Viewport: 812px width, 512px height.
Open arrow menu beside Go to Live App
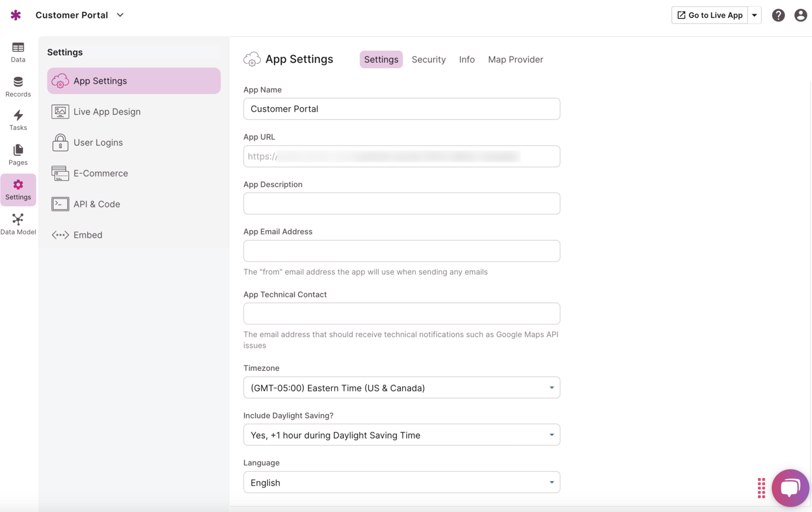[755, 15]
